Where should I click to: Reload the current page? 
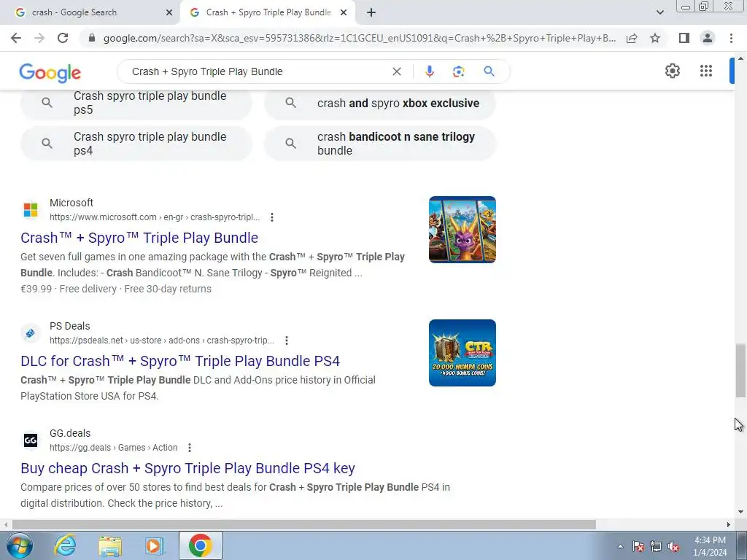coord(63,38)
